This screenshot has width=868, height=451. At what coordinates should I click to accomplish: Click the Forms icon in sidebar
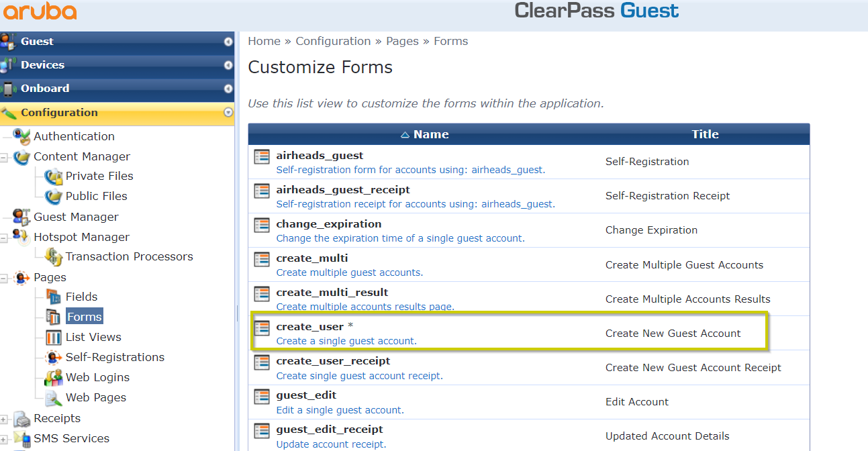click(54, 317)
